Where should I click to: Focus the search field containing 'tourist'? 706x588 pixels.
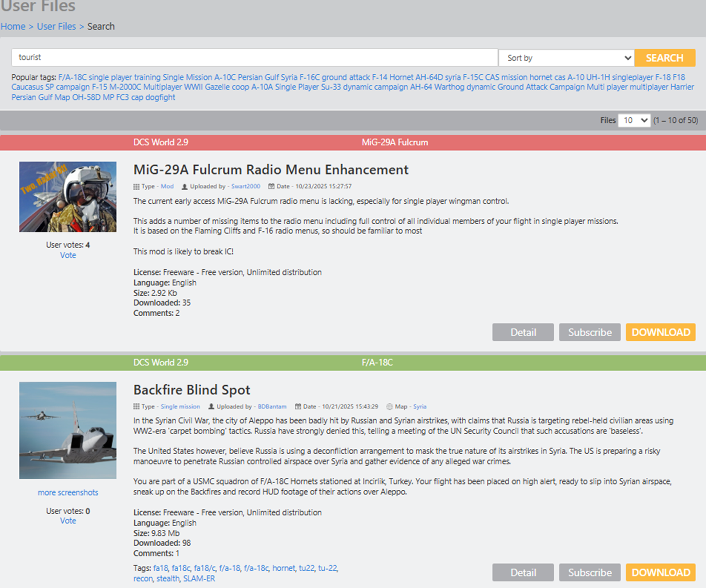[x=255, y=57]
